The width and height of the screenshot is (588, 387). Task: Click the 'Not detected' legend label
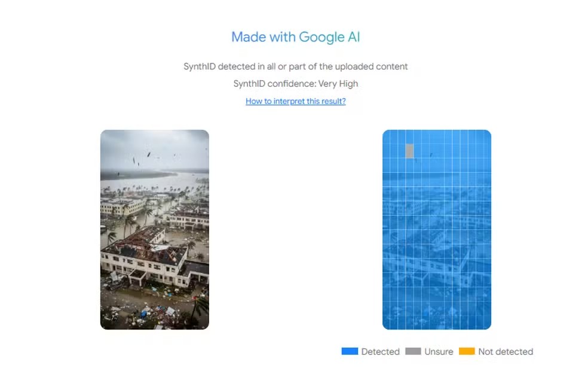pyautogui.click(x=506, y=352)
